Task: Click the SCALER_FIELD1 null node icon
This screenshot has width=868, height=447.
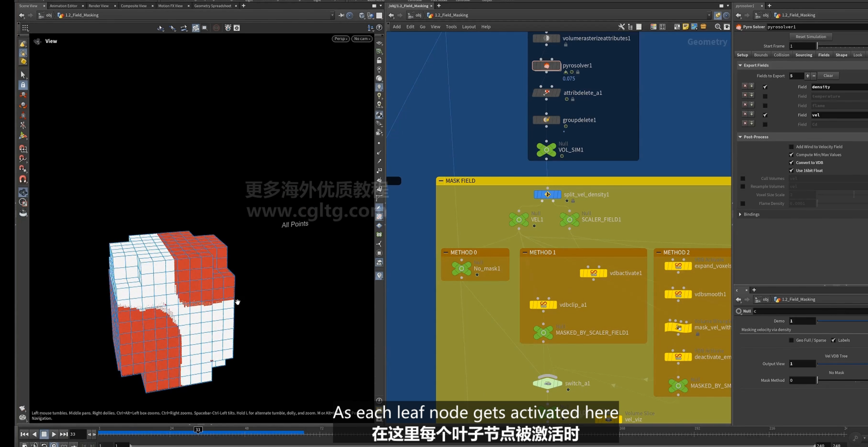Action: point(569,220)
